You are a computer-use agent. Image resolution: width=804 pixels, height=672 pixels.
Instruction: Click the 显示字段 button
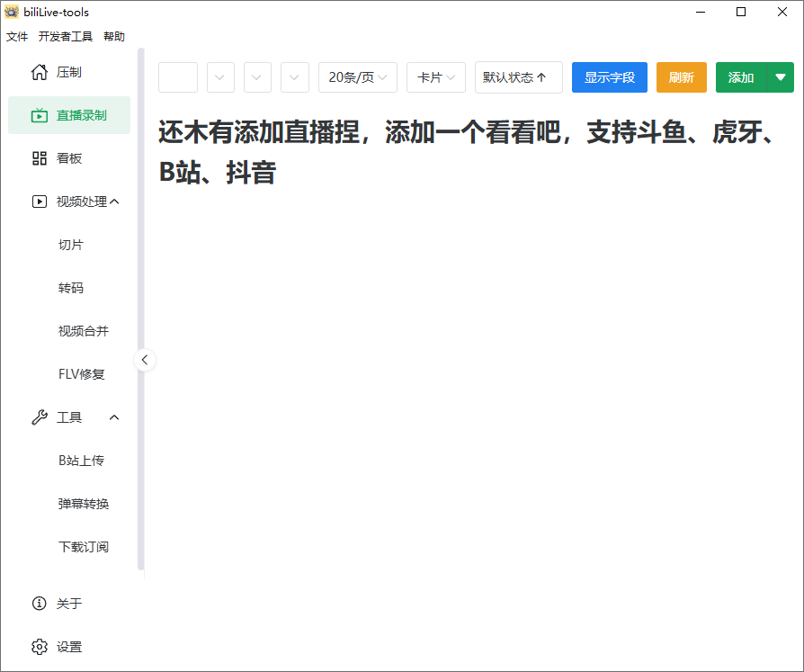[609, 77]
